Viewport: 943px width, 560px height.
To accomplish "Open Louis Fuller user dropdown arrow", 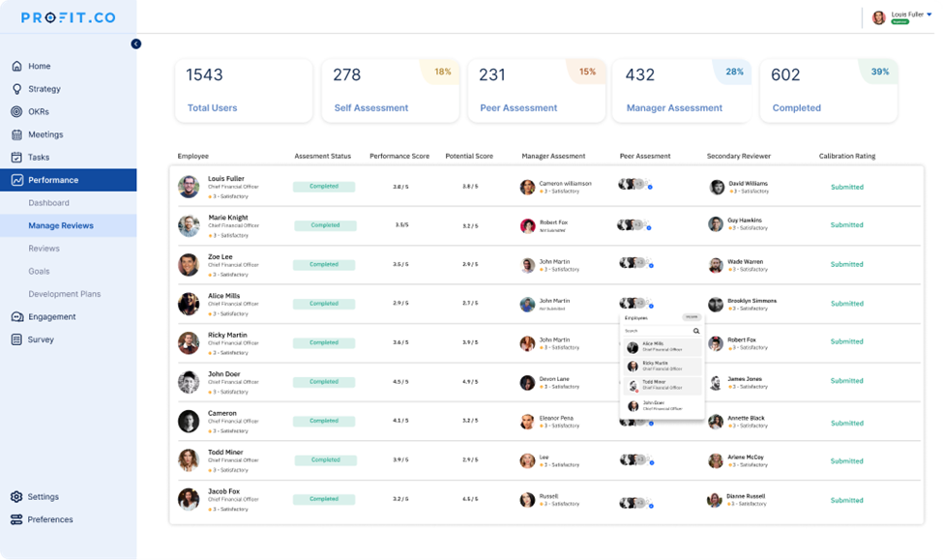I will click(x=929, y=15).
